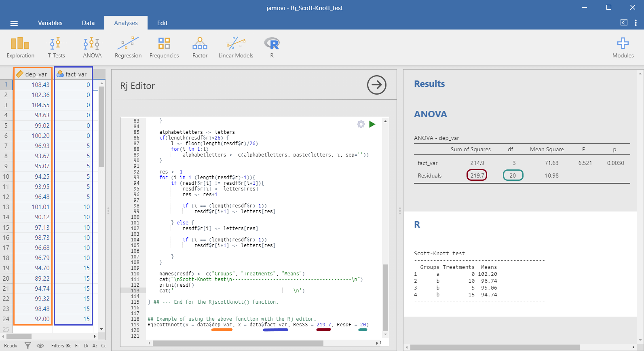Screen dimensions: 644x351
Task: Place cursor on code line 119 RjScottKnott call
Action: (x=258, y=325)
